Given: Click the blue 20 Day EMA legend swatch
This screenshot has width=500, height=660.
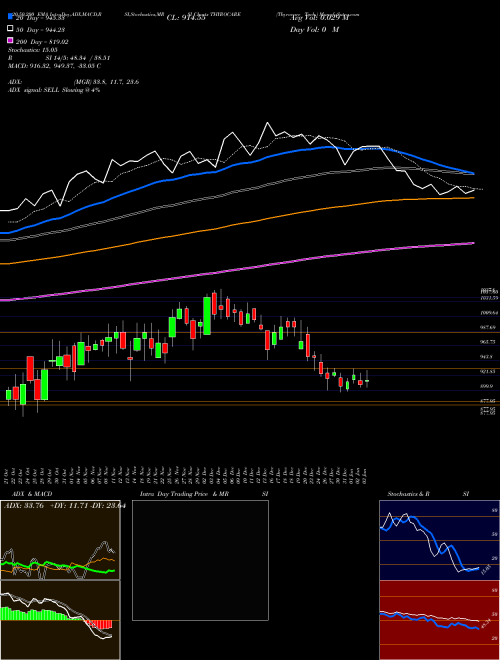Looking at the screenshot, I should pos(10,17).
